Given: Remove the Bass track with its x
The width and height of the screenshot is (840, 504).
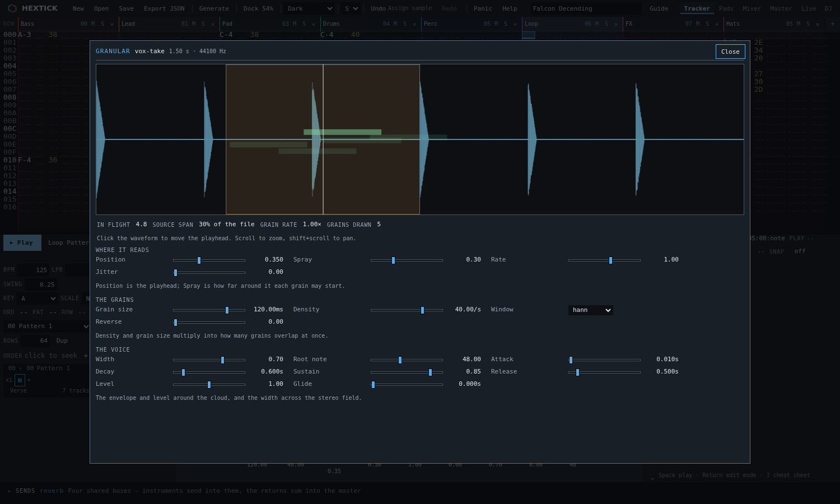Looking at the screenshot, I should pyautogui.click(x=112, y=24).
